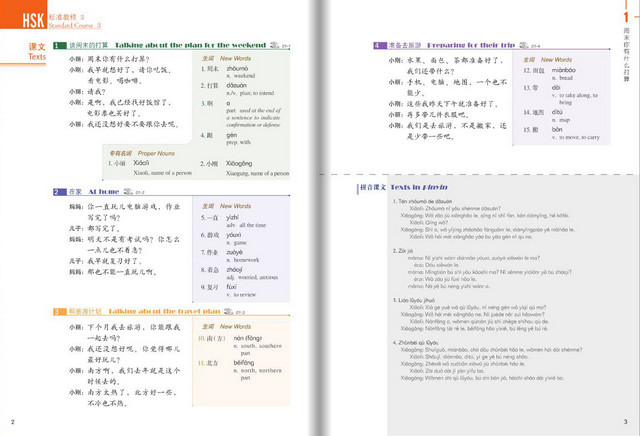
Task: Click New Words header in the green vocabulary box
Action: [236, 58]
